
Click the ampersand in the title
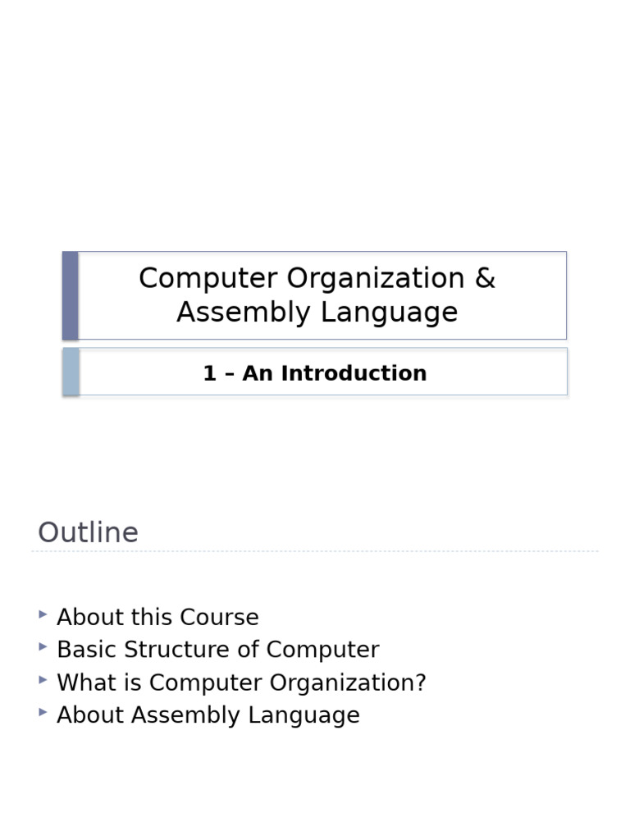pos(485,279)
